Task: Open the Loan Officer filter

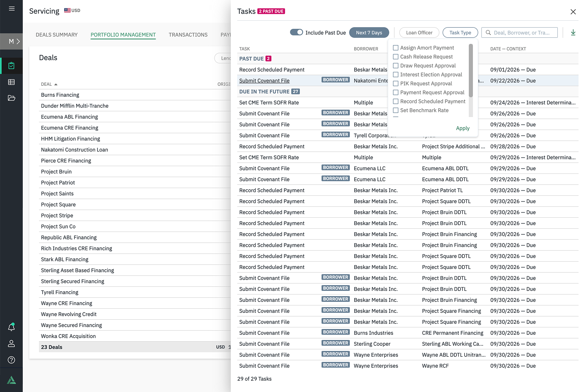Action: pos(419,32)
